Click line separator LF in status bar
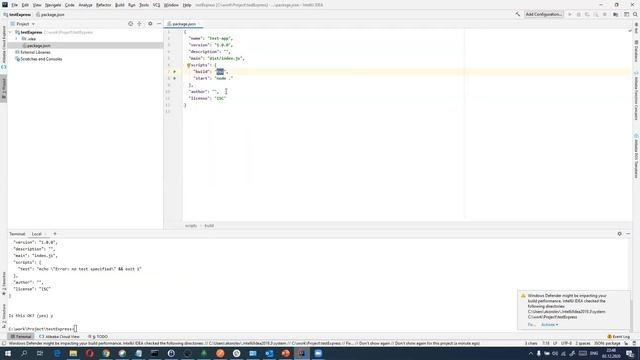 (x=555, y=344)
